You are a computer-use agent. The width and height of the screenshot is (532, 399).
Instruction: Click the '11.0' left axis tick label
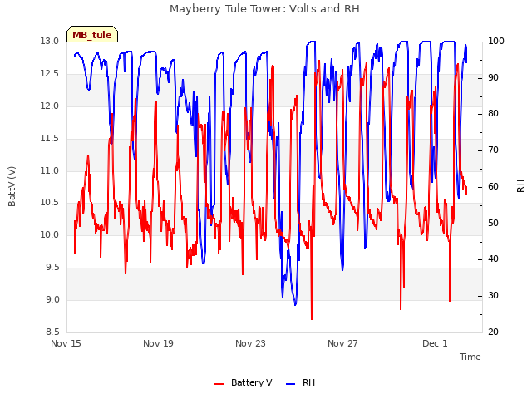pyautogui.click(x=50, y=170)
